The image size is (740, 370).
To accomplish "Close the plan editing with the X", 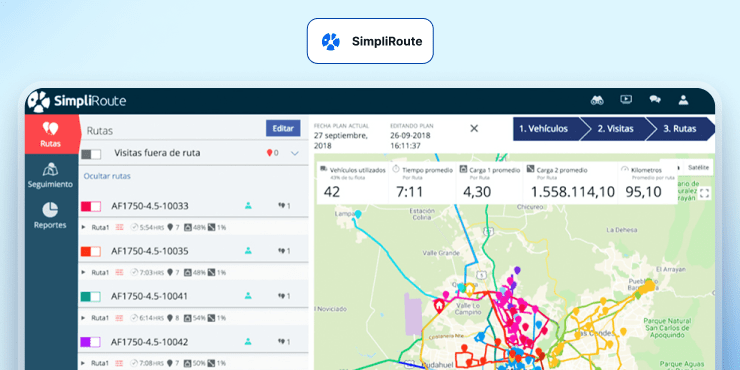I will pyautogui.click(x=474, y=128).
